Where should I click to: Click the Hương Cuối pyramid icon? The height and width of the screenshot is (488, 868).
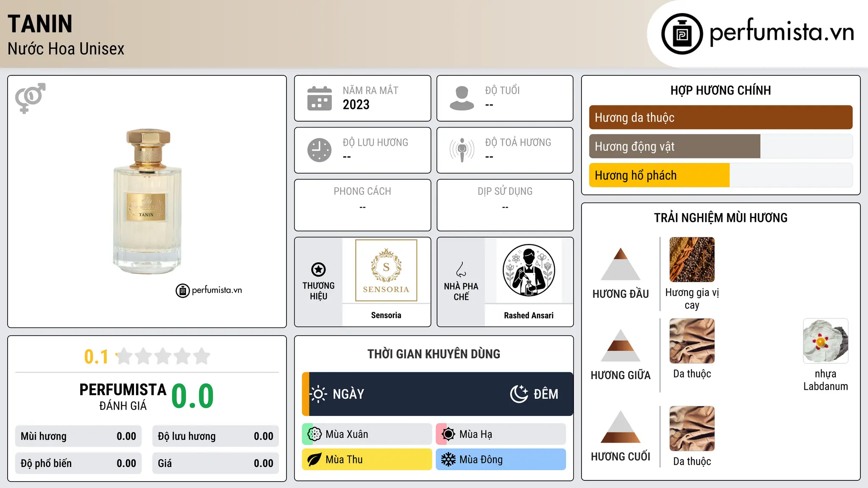coord(620,426)
